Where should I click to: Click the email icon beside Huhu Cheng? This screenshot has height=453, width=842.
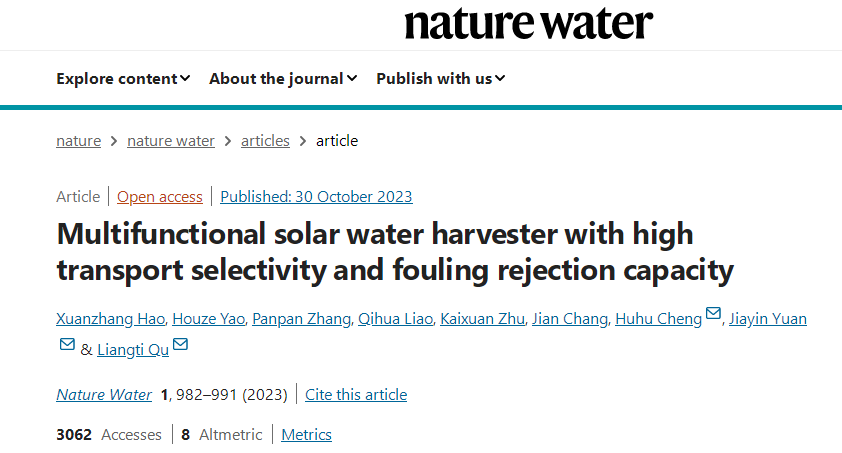click(x=713, y=313)
